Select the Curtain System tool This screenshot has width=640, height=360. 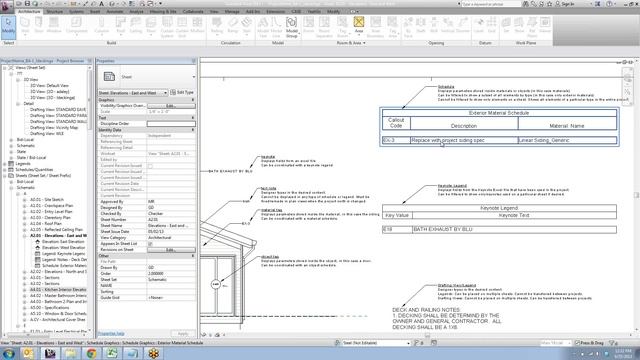(x=167, y=27)
